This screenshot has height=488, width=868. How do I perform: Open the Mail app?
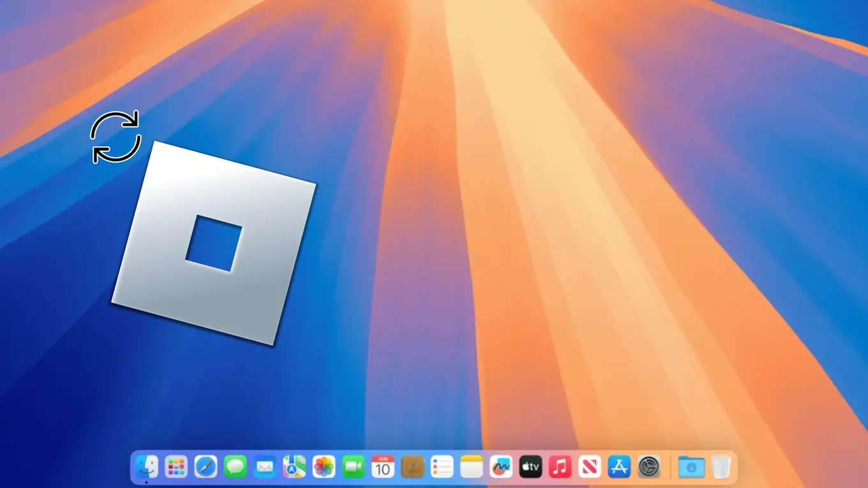click(265, 467)
